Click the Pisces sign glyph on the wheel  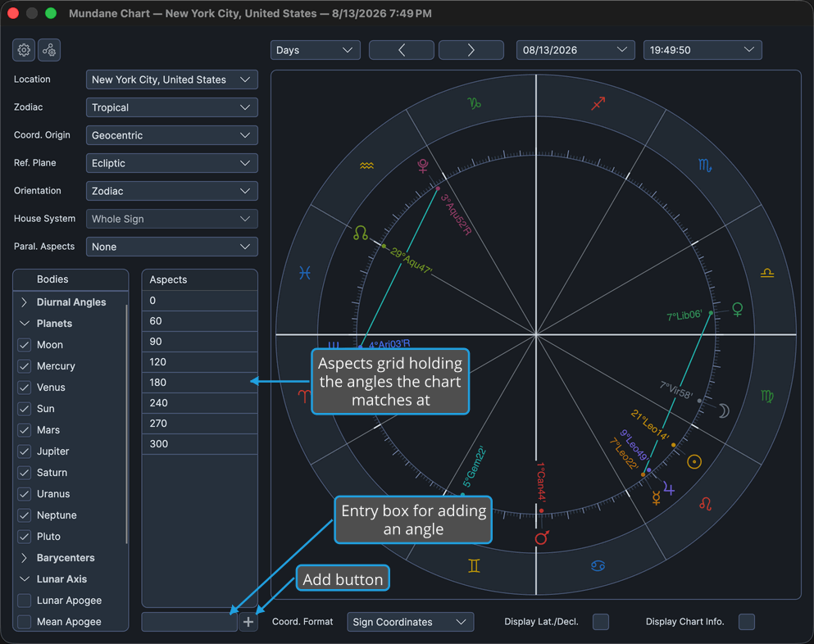tap(305, 273)
